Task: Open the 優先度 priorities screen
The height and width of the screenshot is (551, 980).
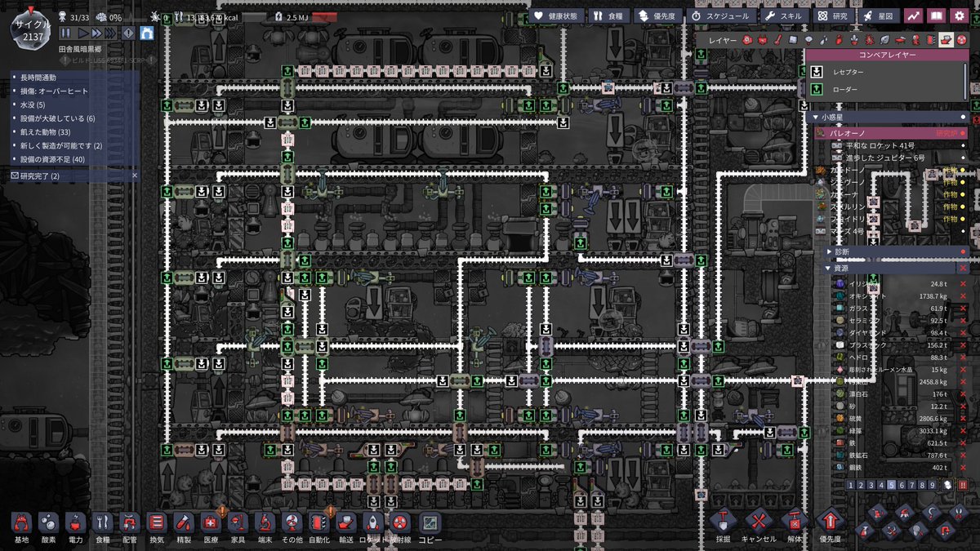Action: (657, 16)
